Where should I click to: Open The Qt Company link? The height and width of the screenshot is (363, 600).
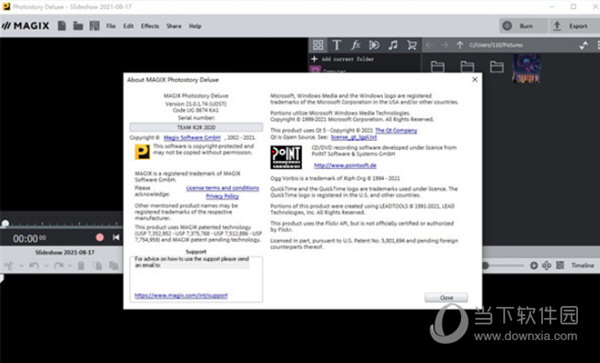pos(396,130)
